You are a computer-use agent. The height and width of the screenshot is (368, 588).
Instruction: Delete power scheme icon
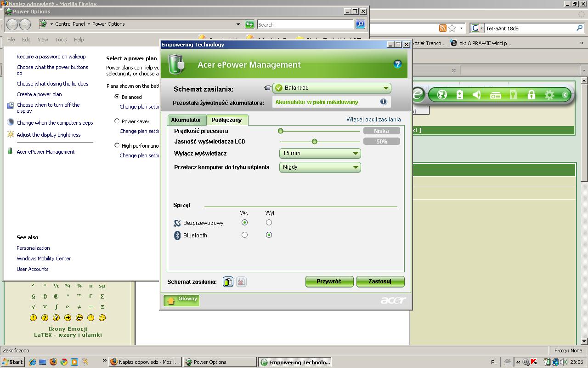click(x=241, y=282)
